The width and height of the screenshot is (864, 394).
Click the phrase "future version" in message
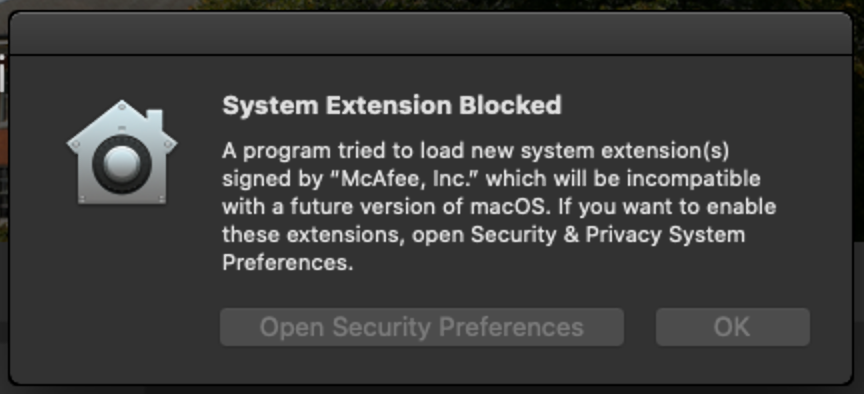(356, 207)
